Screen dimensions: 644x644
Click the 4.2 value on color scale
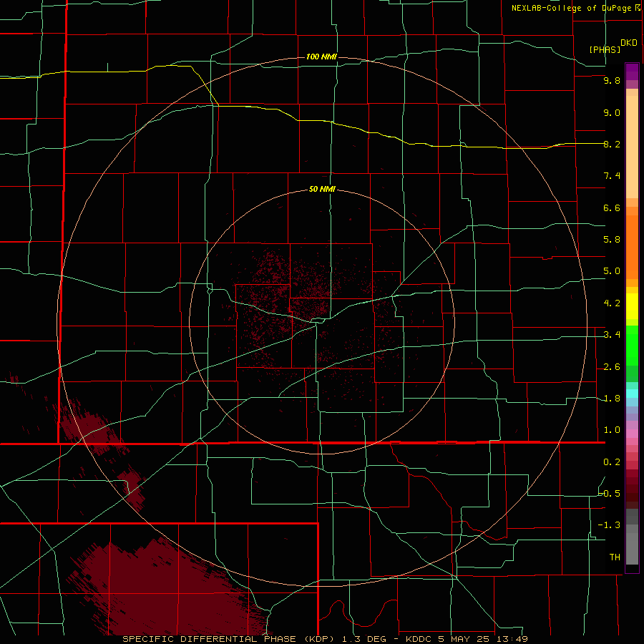pos(612,303)
